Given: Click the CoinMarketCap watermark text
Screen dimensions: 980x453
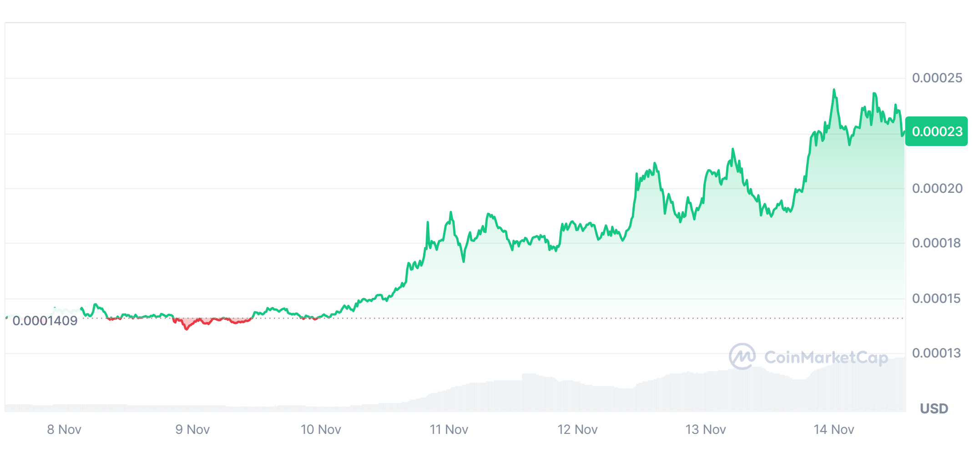Looking at the screenshot, I should [x=826, y=357].
